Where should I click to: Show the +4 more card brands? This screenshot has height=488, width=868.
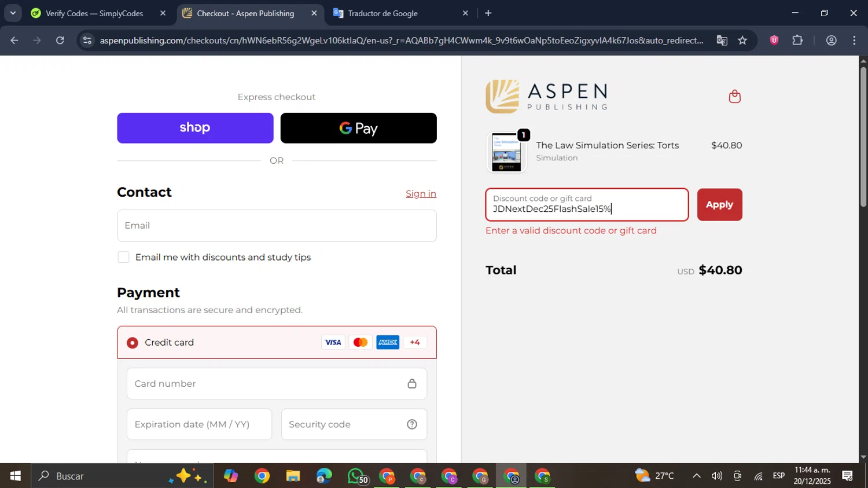pos(415,343)
